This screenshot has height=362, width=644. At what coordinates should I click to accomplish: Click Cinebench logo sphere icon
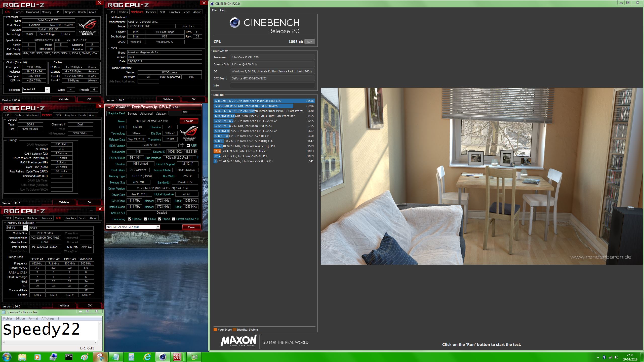point(235,23)
